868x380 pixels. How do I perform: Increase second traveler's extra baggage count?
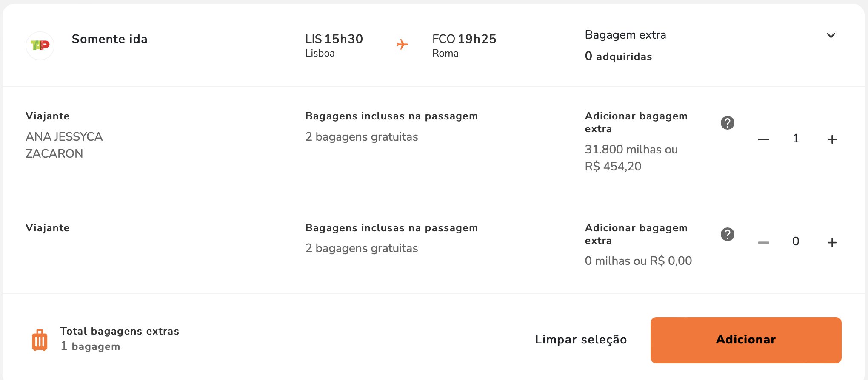point(832,242)
